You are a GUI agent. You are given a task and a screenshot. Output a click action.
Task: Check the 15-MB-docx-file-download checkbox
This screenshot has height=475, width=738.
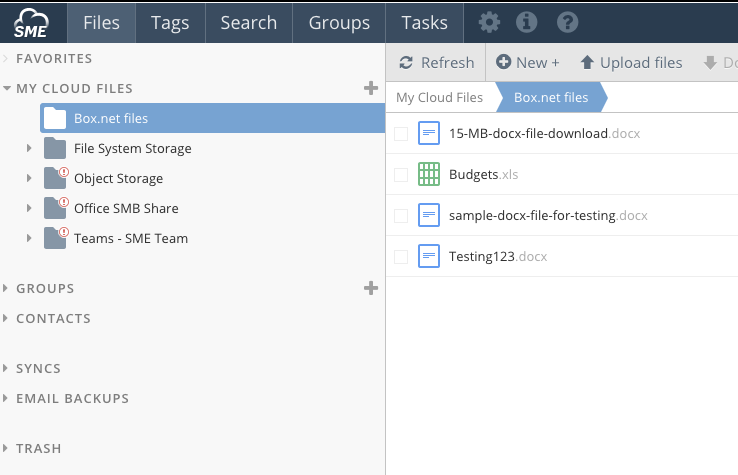[401, 134]
